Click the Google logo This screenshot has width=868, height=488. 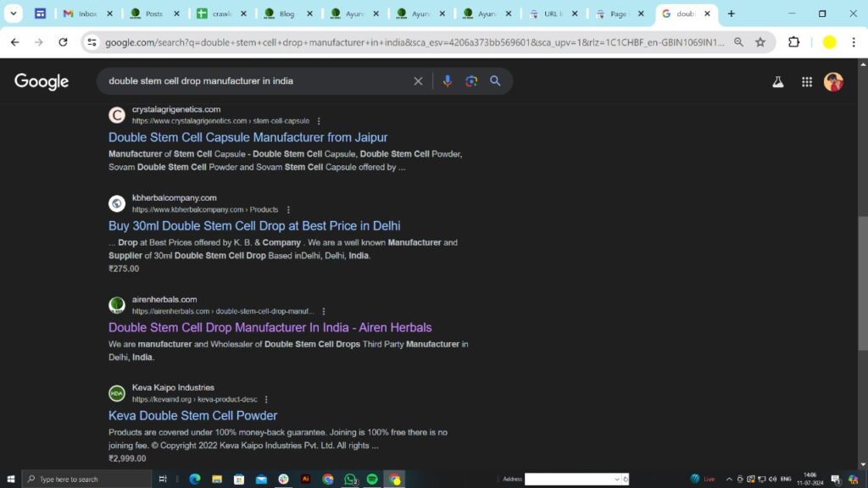42,81
